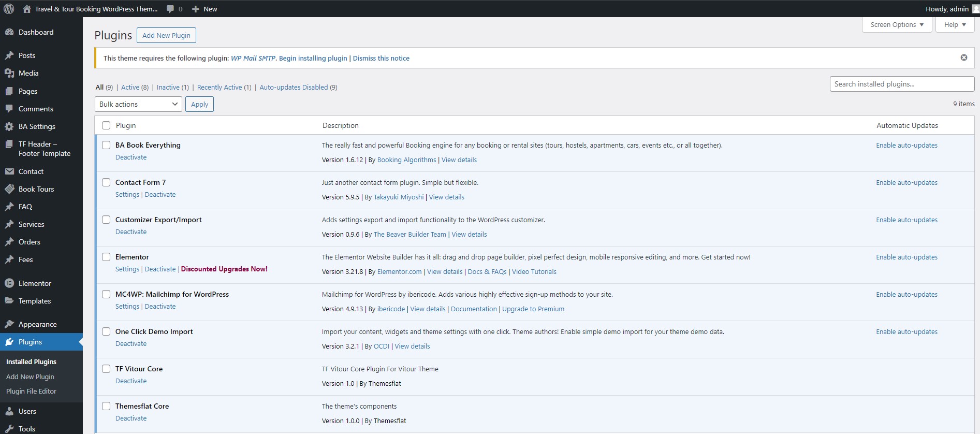
Task: Click the Add New Plugin button
Action: coord(166,35)
